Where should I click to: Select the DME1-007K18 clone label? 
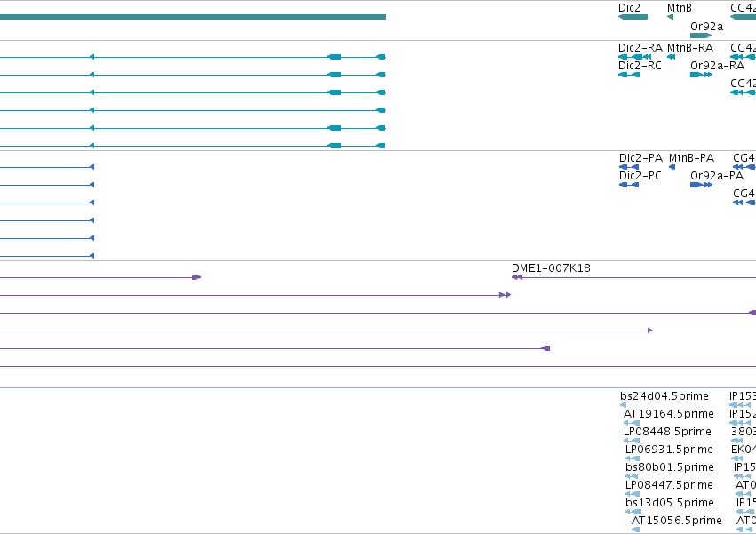click(551, 268)
